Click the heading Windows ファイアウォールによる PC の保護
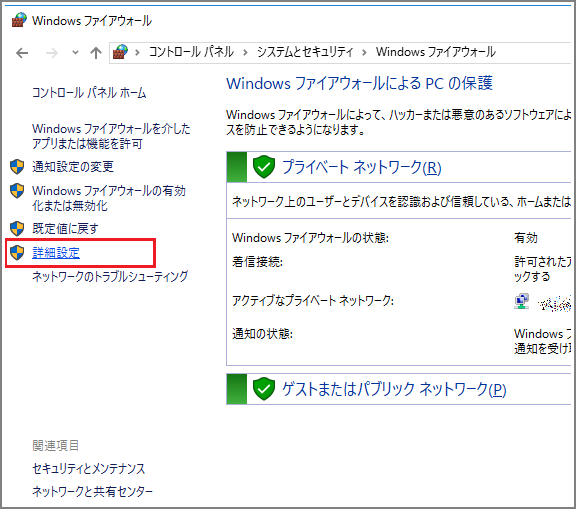The height and width of the screenshot is (509, 576). pos(359,83)
